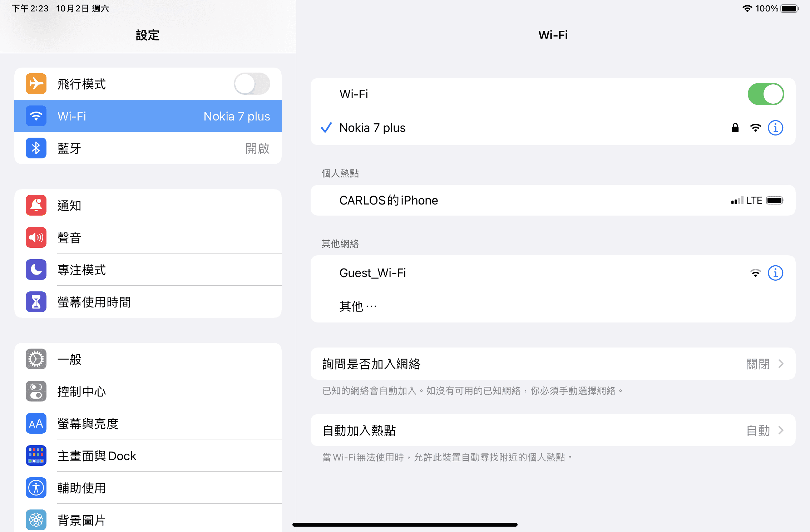Tap the 控制中心 switches icon
This screenshot has height=532, width=810.
tap(36, 391)
